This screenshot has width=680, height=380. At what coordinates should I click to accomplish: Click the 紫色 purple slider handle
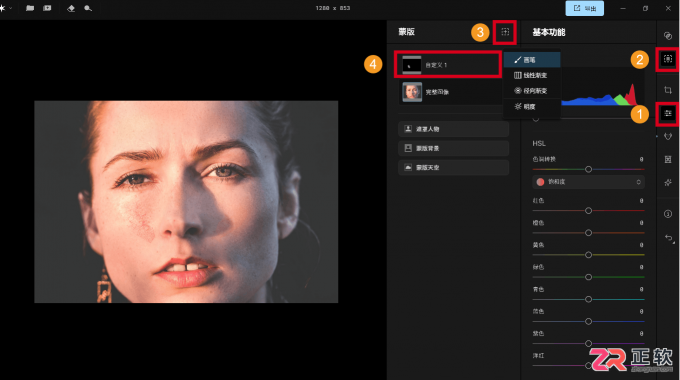click(588, 343)
